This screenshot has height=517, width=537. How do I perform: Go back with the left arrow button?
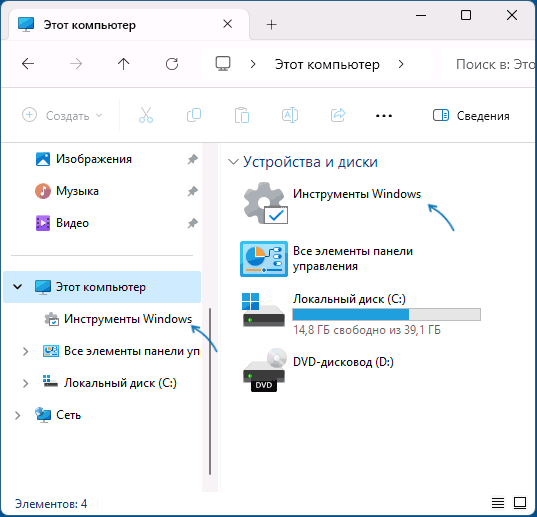[28, 64]
